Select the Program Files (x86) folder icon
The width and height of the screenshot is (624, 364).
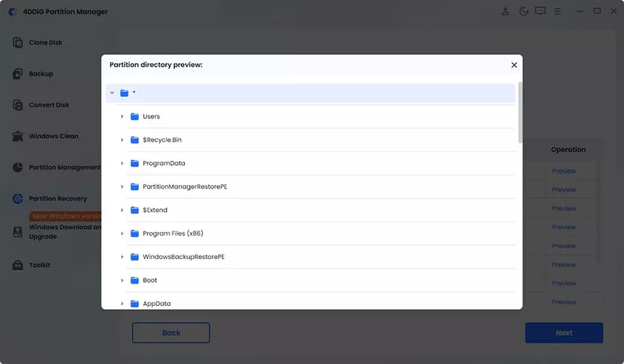[x=134, y=233]
